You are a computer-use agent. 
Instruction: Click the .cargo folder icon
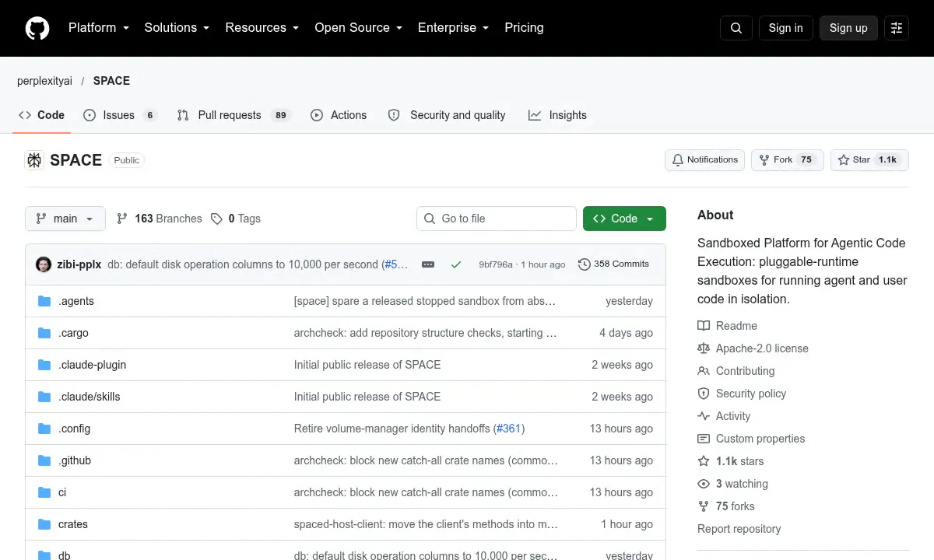[44, 333]
